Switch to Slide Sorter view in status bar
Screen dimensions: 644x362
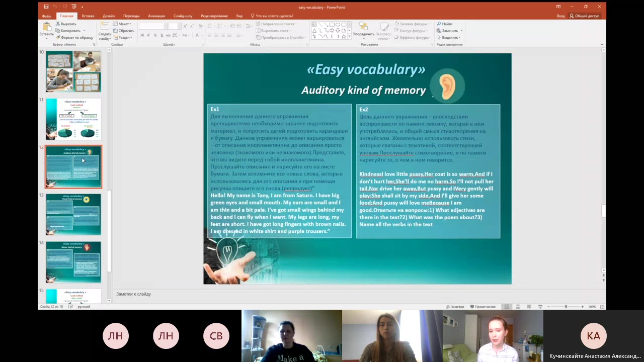tap(518, 307)
